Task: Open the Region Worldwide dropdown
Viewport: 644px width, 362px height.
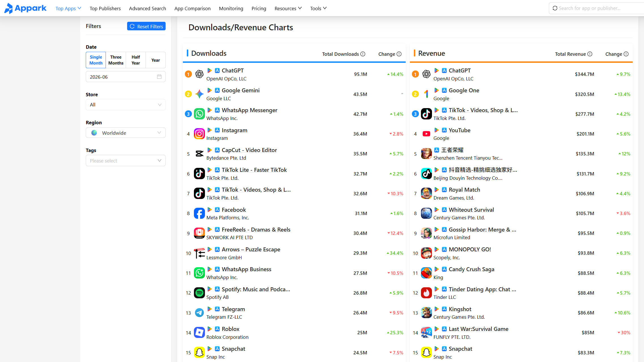Action: click(126, 133)
